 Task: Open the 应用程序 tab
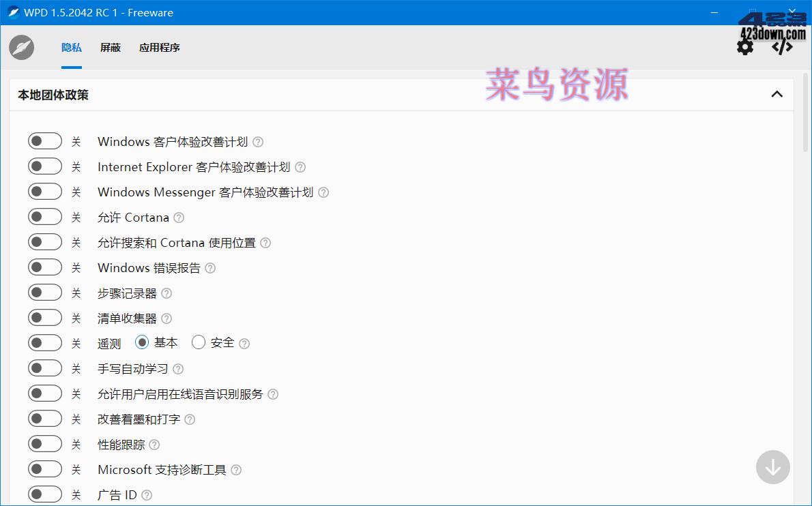159,47
